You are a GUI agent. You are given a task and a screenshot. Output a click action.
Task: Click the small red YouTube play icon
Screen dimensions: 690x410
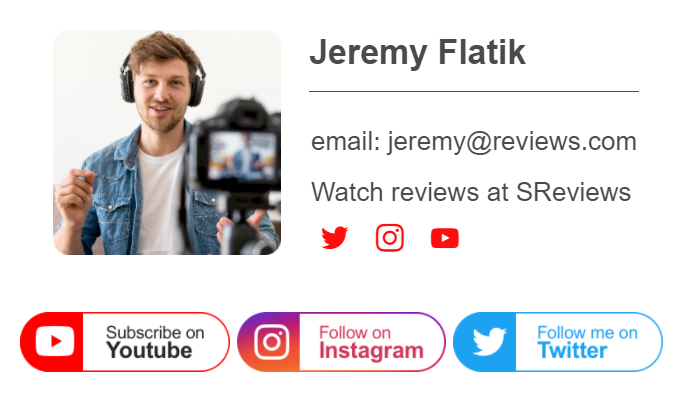tap(445, 238)
